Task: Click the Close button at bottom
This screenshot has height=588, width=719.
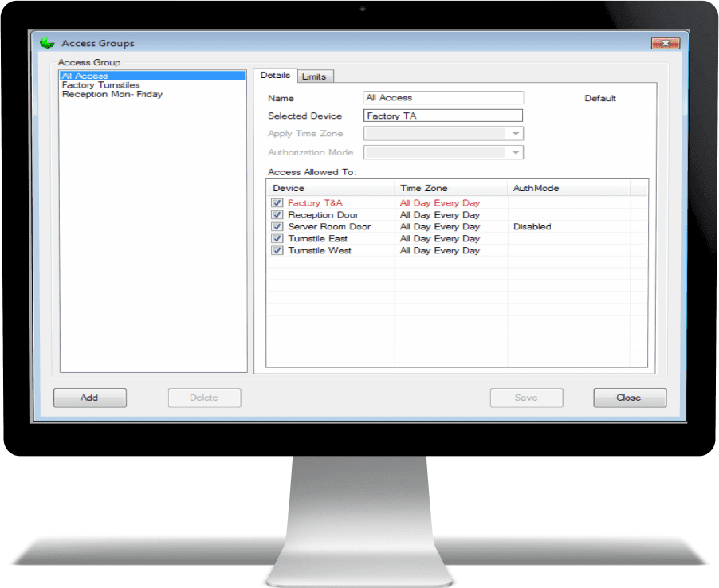Action: (629, 398)
